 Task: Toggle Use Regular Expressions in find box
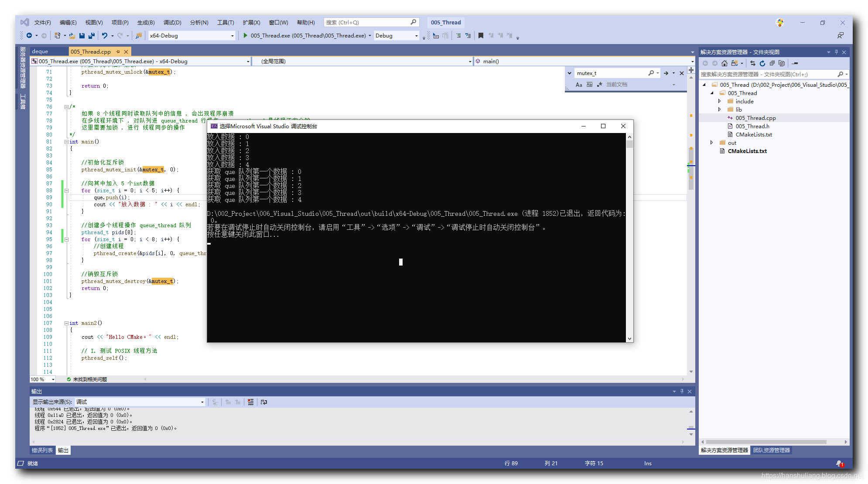(599, 85)
